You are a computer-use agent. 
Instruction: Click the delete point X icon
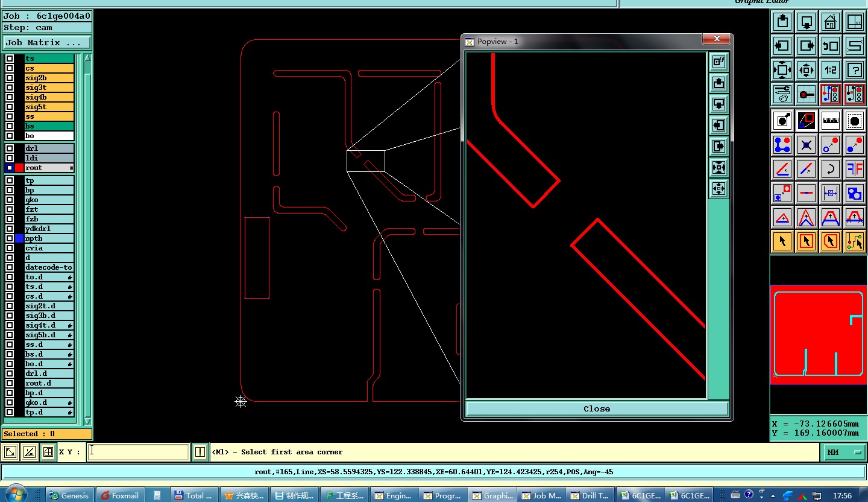(x=807, y=145)
